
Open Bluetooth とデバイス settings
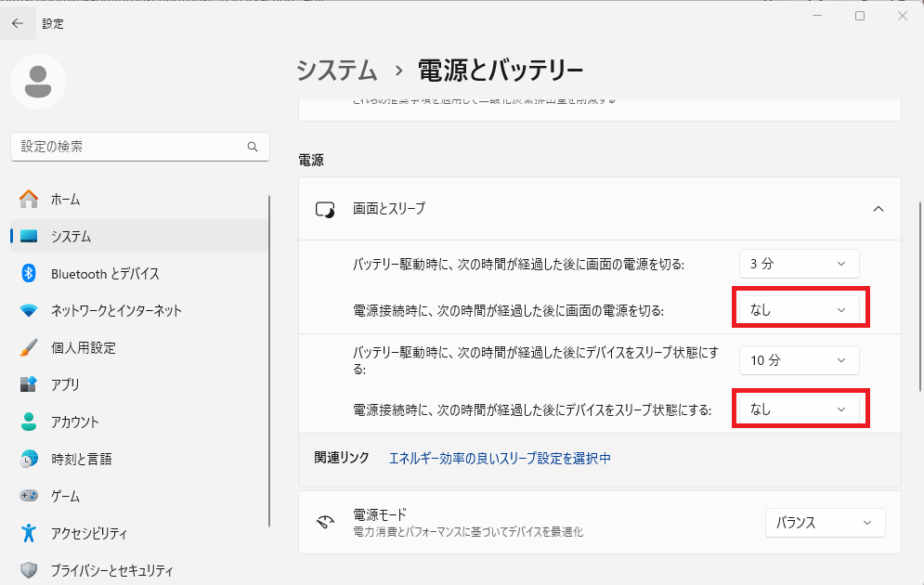pos(139,273)
